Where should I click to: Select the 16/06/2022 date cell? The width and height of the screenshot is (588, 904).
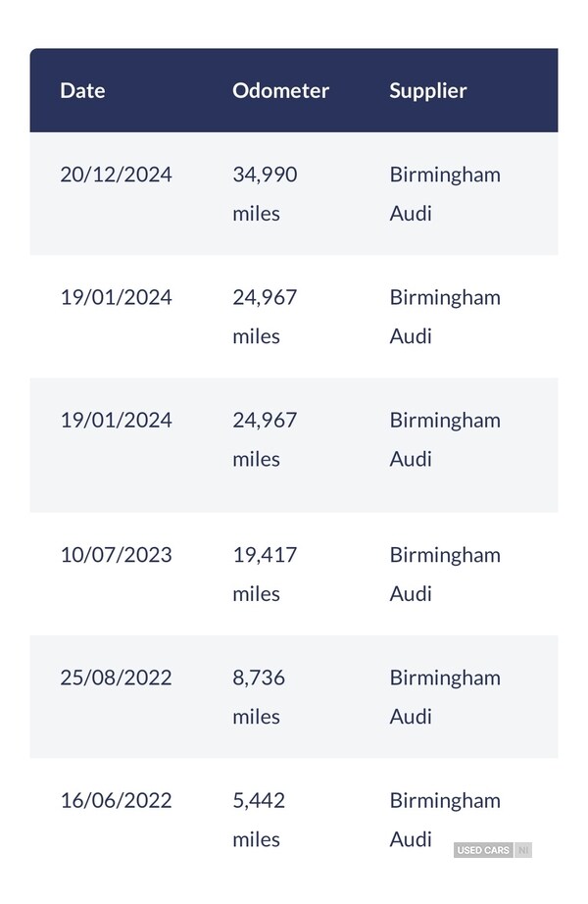click(x=116, y=800)
